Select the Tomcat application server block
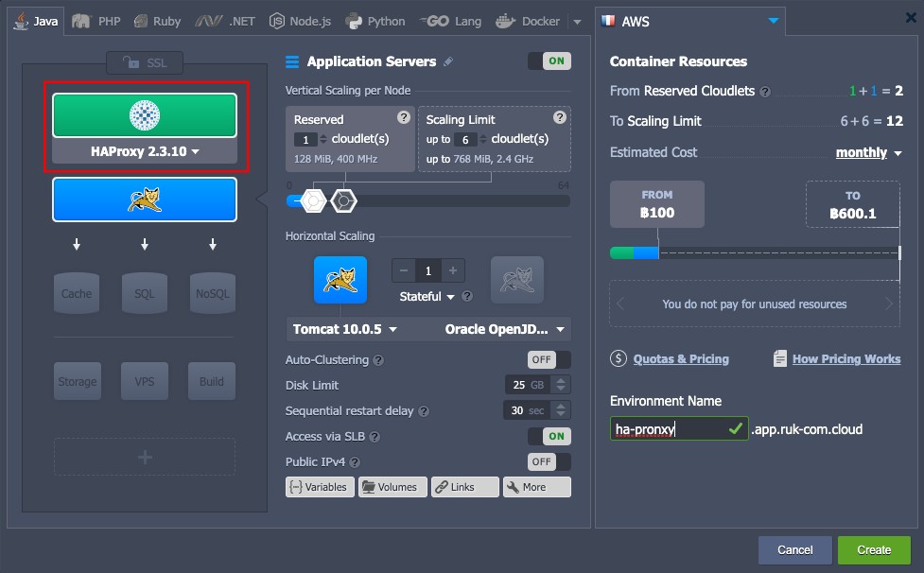The image size is (924, 573). coord(145,200)
